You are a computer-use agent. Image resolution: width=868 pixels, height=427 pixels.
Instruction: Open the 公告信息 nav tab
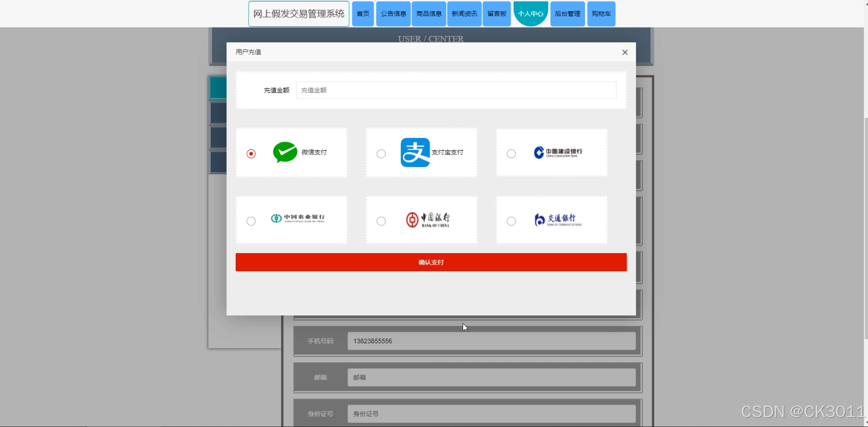point(393,14)
